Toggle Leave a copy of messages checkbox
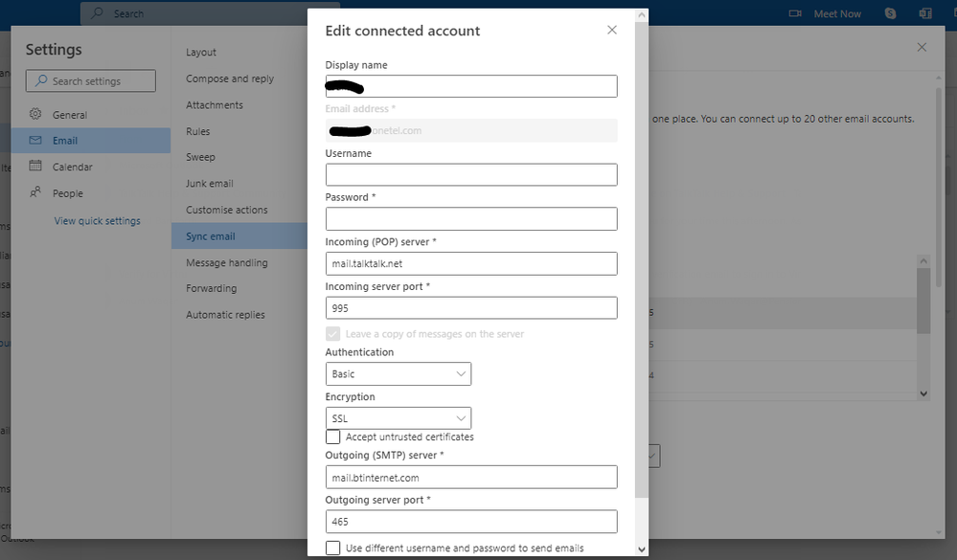 coord(332,333)
